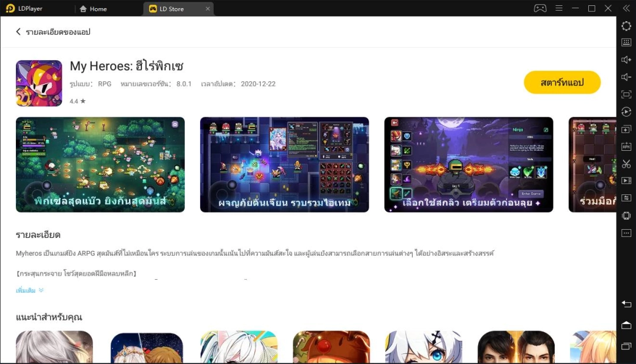Select the LD Store tab
The height and width of the screenshot is (364, 636).
click(x=174, y=8)
